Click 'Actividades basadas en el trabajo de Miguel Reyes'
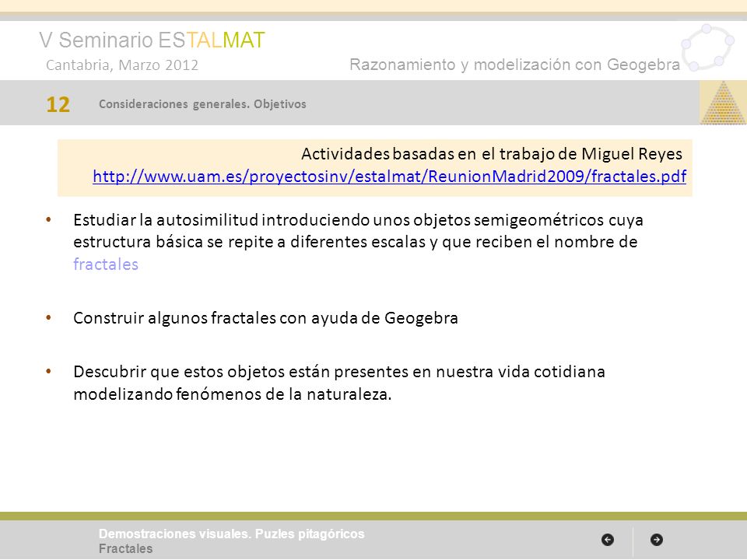 (492, 154)
